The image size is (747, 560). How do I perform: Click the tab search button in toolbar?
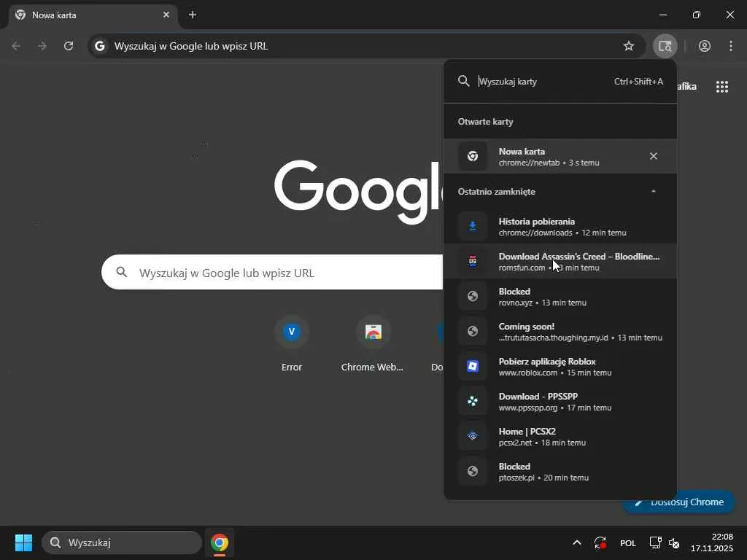(x=665, y=46)
